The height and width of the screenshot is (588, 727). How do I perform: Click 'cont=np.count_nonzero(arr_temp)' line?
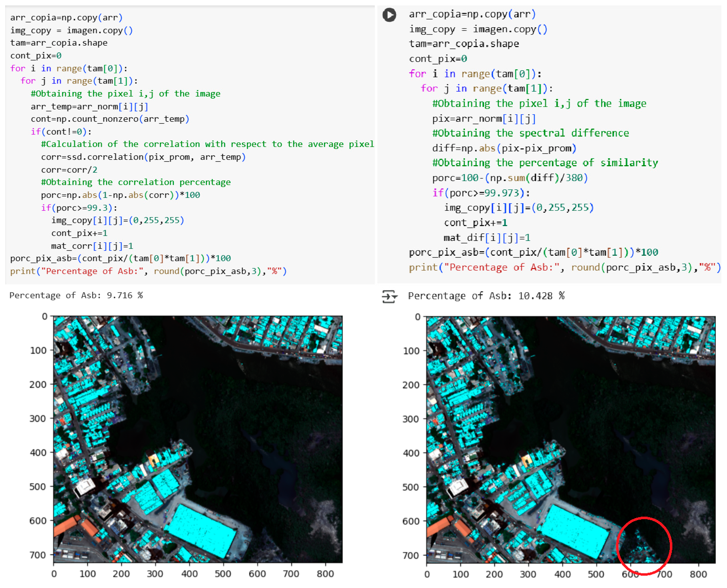[110, 119]
